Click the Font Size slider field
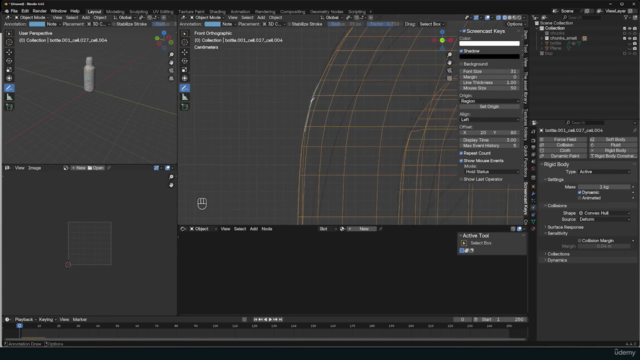Image resolution: width=640 pixels, height=360 pixels. [x=489, y=71]
